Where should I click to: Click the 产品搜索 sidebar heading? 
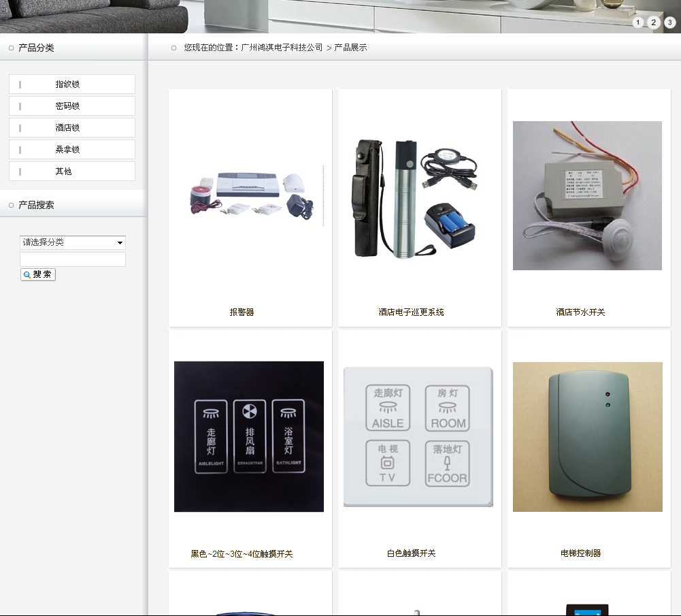pyautogui.click(x=36, y=205)
